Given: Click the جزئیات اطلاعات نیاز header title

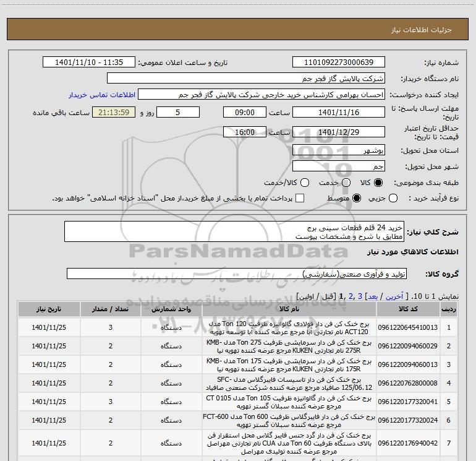Looking at the screenshot, I should pos(422,30).
